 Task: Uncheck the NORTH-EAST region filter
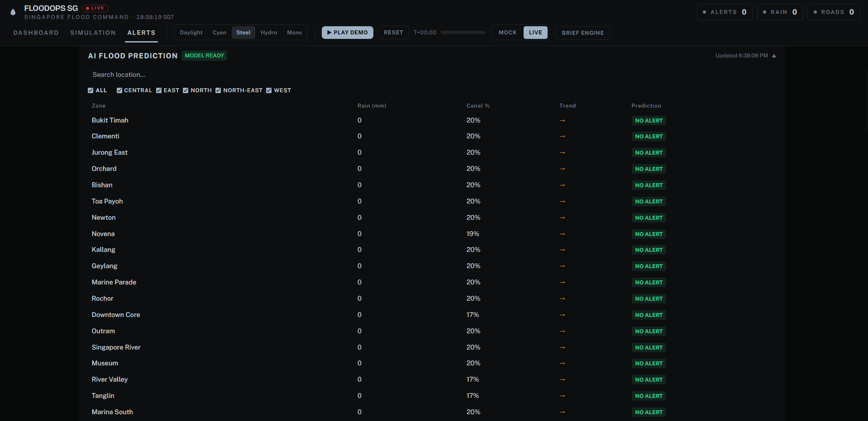[x=218, y=90]
